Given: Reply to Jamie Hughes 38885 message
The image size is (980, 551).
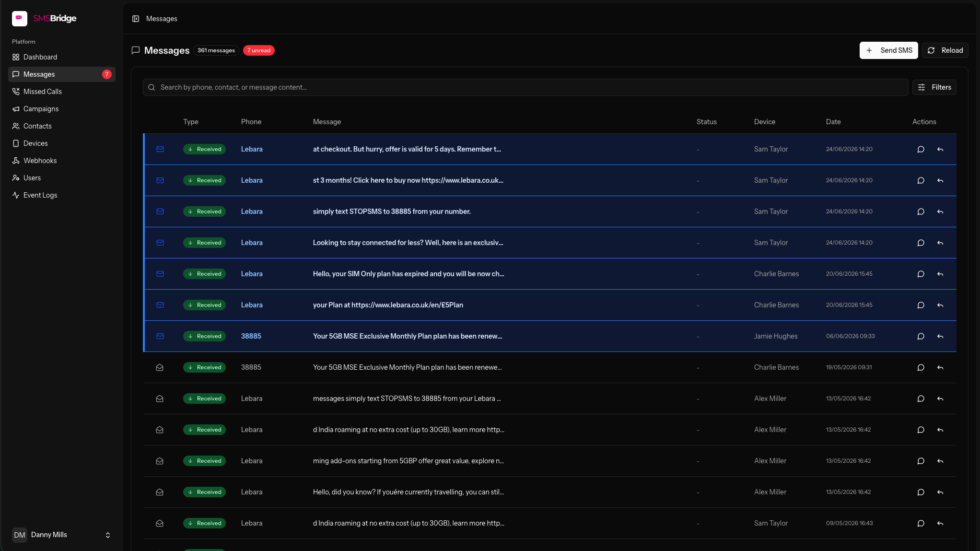Looking at the screenshot, I should coord(940,336).
